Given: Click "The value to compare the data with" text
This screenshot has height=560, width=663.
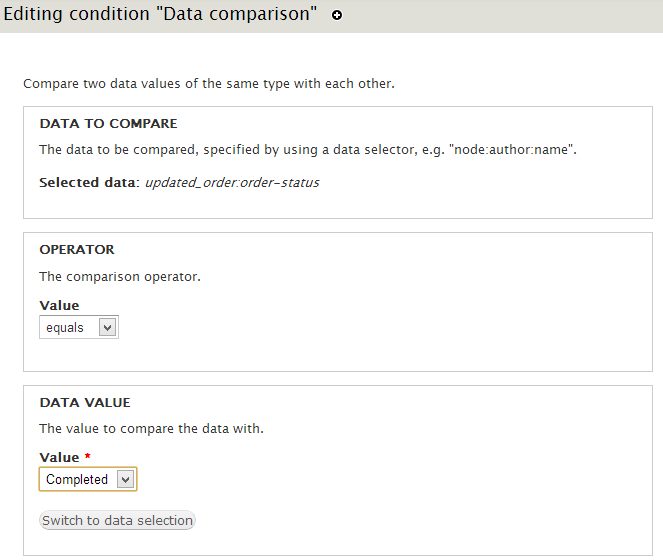Looking at the screenshot, I should click(151, 428).
